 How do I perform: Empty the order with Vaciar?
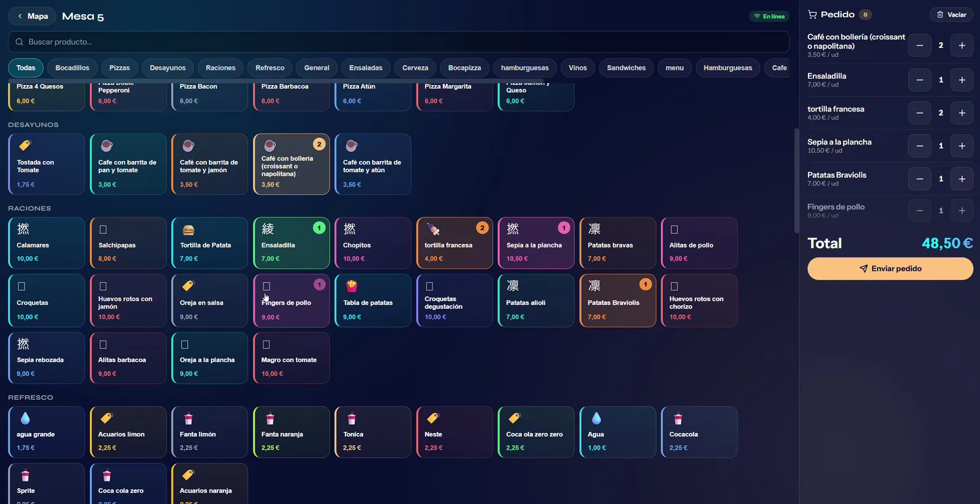pyautogui.click(x=951, y=15)
